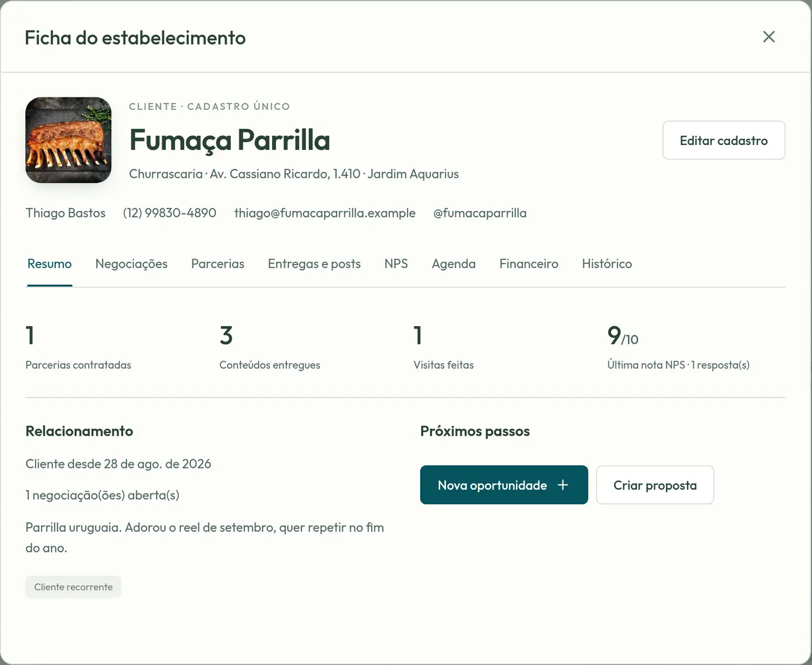The image size is (812, 665).
Task: Click the Parcerias contratadas stat
Action: click(78, 347)
